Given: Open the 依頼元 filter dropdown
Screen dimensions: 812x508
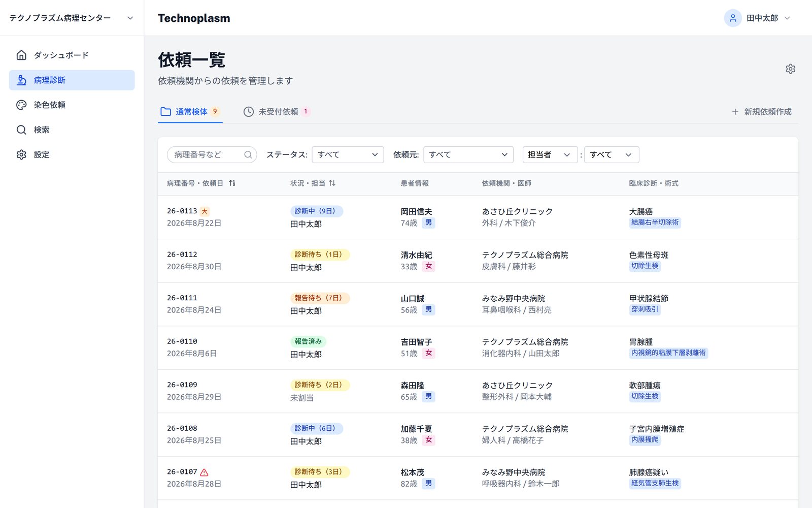Looking at the screenshot, I should point(468,154).
